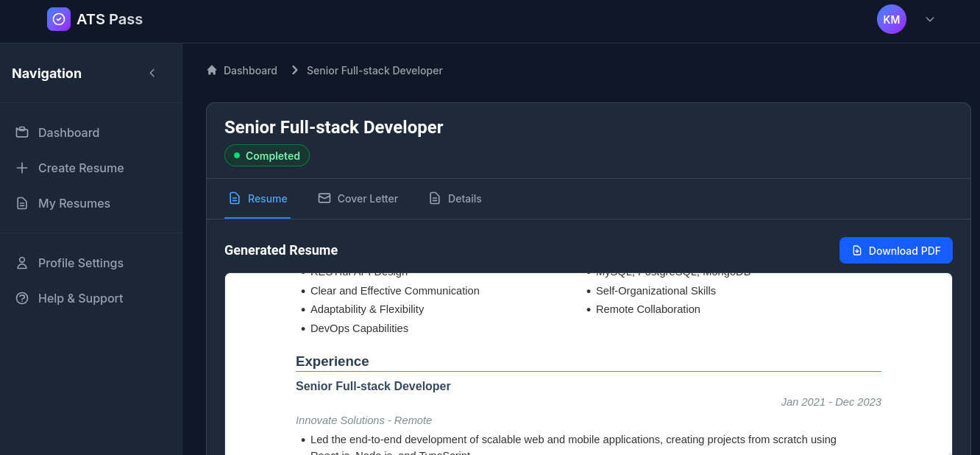Click the ATS Pass logo icon
This screenshot has height=455, width=980.
pos(59,19)
